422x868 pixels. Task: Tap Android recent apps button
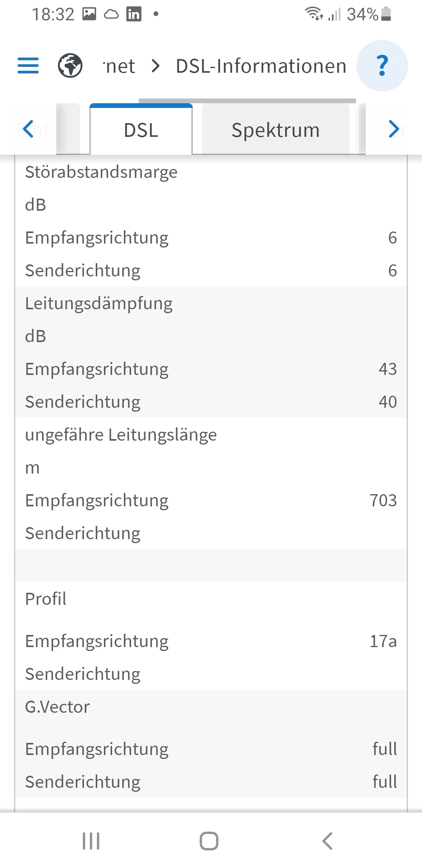[91, 841]
